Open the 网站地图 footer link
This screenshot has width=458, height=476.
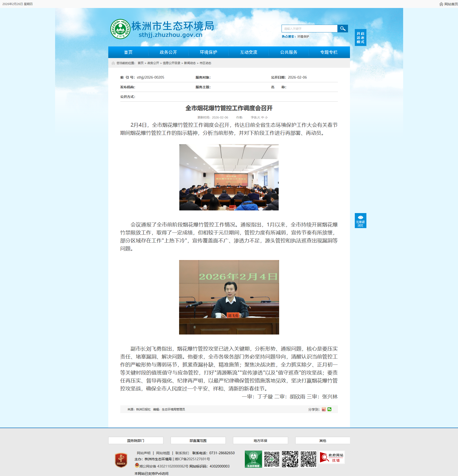pyautogui.click(x=163, y=453)
